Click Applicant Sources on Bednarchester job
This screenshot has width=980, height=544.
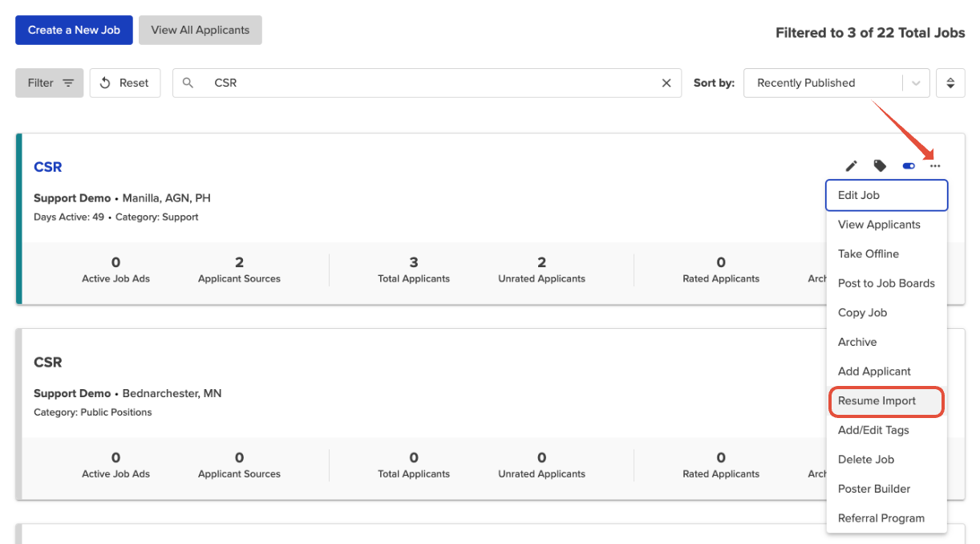tap(239, 465)
